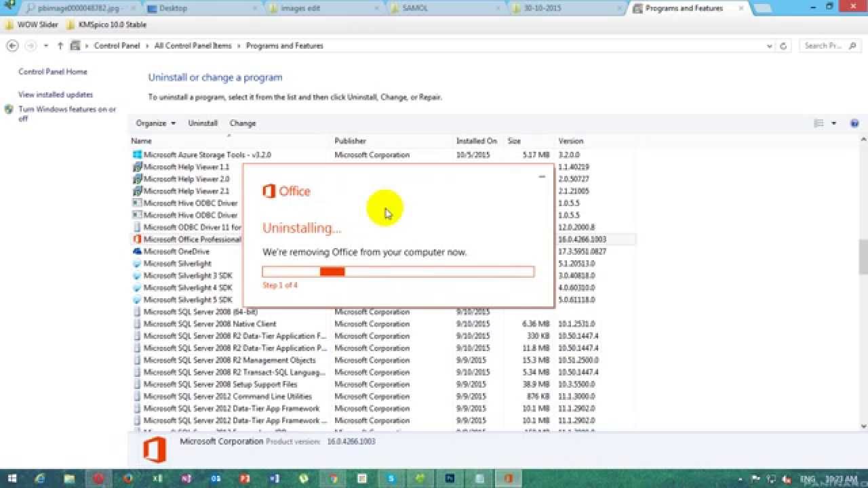Select the Microsoft OneDrive row

click(383, 251)
